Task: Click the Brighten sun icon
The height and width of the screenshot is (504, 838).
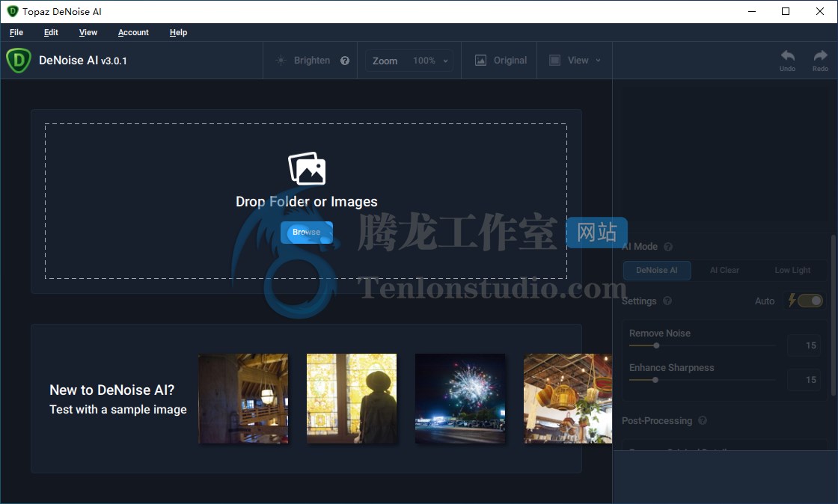Action: (x=281, y=61)
